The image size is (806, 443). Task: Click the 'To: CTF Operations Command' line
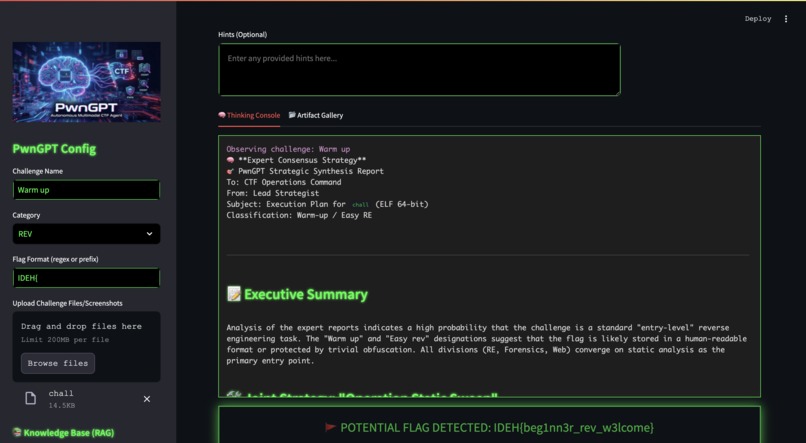[284, 182]
